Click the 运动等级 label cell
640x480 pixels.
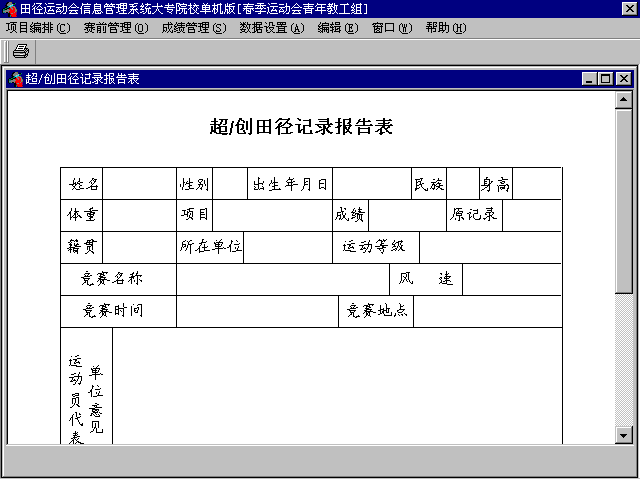[376, 247]
